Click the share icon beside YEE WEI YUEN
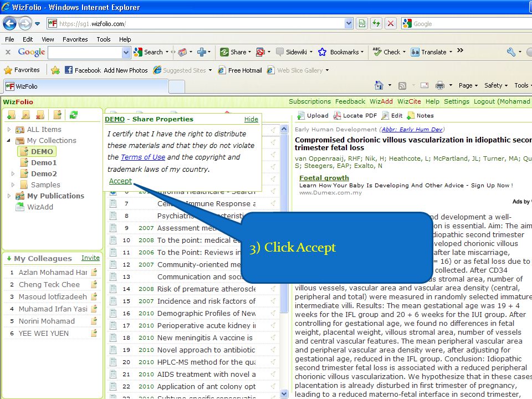The image size is (532, 399). [x=94, y=333]
